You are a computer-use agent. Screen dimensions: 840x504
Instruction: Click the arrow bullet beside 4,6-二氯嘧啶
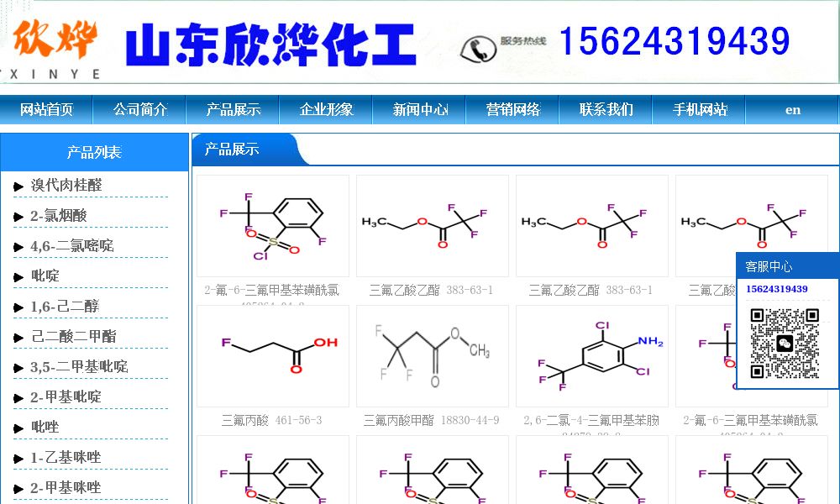pos(18,247)
